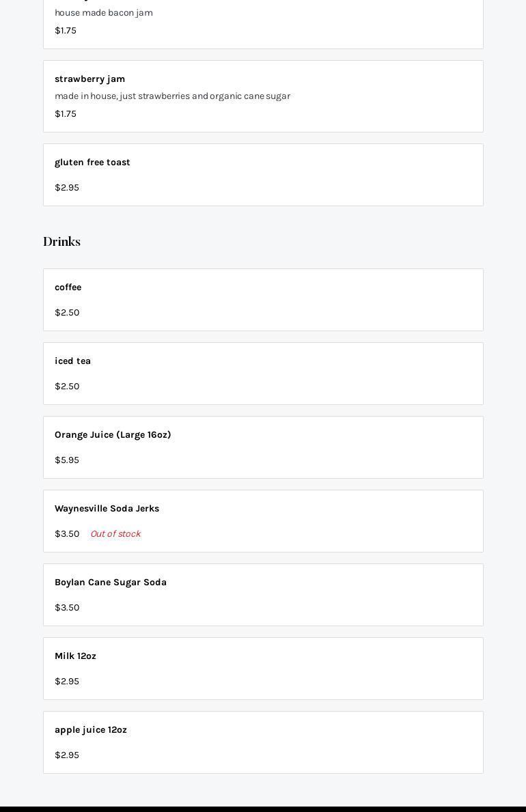The image size is (526, 812).
Task: Choose apple juice 12oz
Action: click(x=91, y=730)
